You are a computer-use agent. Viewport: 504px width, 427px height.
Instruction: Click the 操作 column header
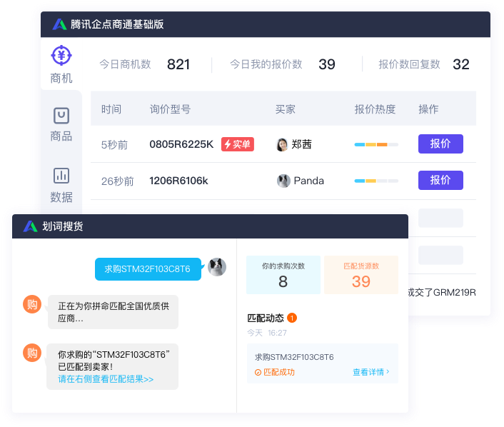tap(428, 109)
